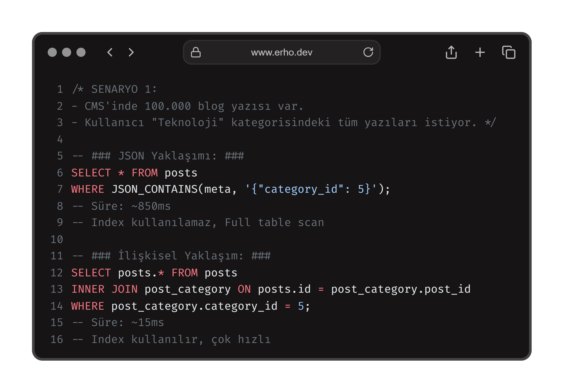
Task: Click the SELECT keyword on line 6
Action: pyautogui.click(x=91, y=173)
